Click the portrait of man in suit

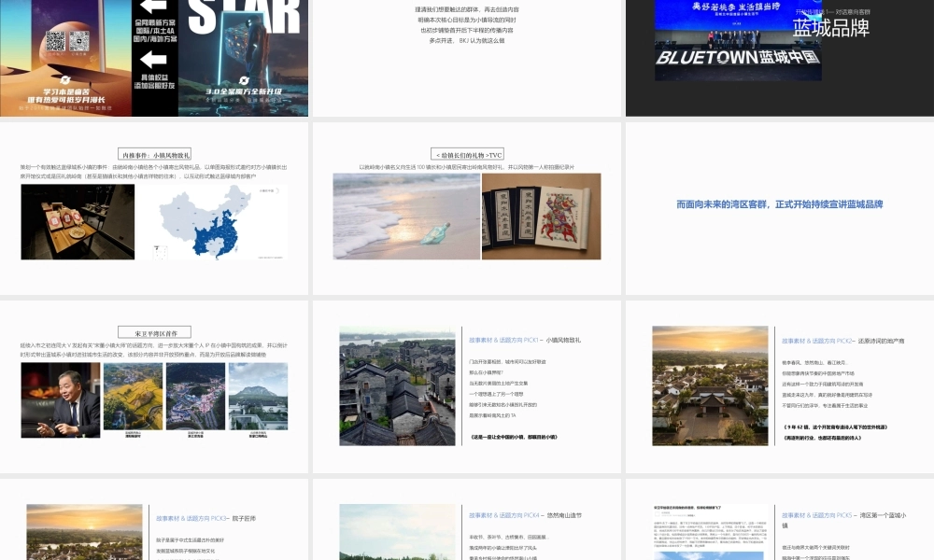[x=60, y=399]
